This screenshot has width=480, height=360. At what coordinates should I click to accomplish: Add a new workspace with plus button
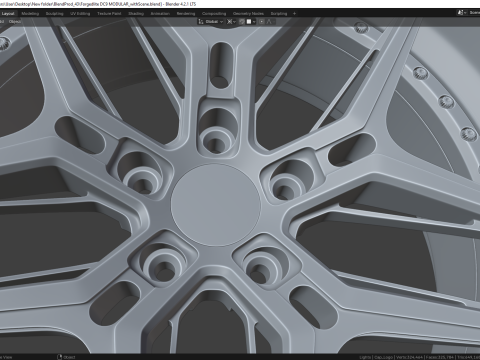coord(294,14)
